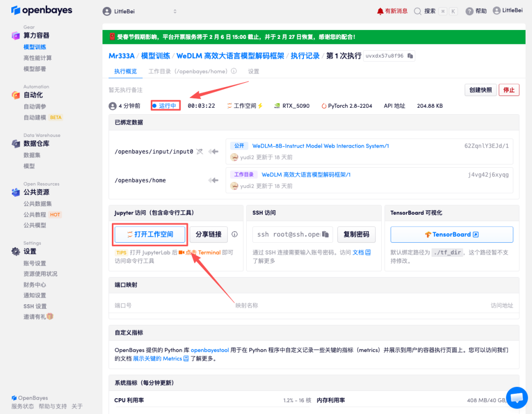Switch to the 工作目录 (/openbayes/home) tab

tap(188, 71)
